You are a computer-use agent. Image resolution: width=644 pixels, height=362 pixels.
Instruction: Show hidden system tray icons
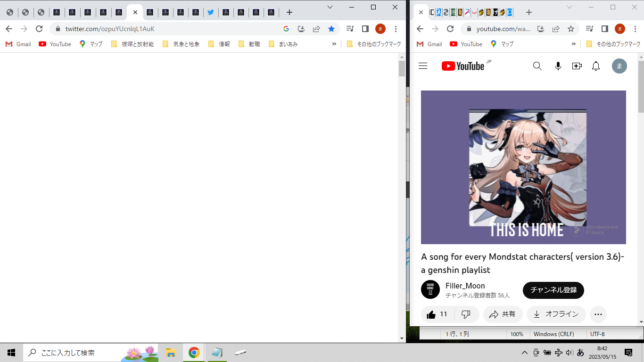click(x=524, y=352)
